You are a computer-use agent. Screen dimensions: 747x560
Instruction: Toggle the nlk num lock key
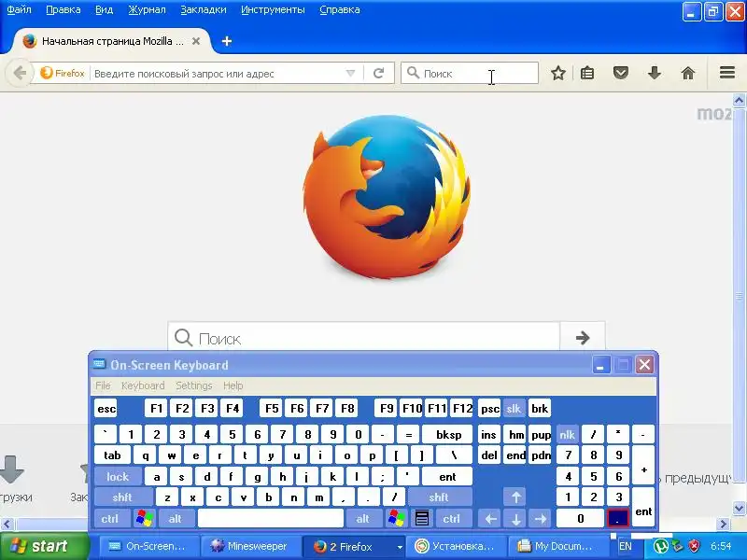coord(567,434)
